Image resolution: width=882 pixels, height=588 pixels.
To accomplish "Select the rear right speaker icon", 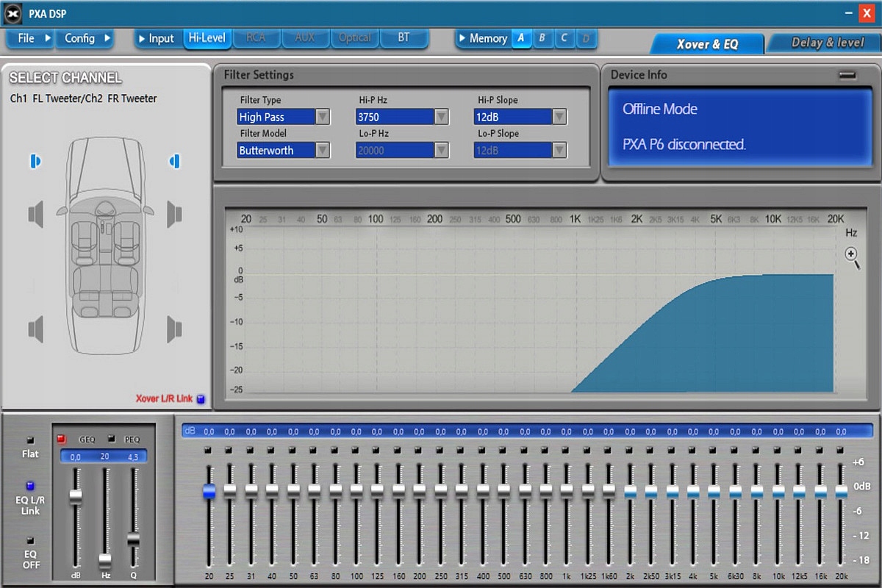I will pyautogui.click(x=174, y=329).
